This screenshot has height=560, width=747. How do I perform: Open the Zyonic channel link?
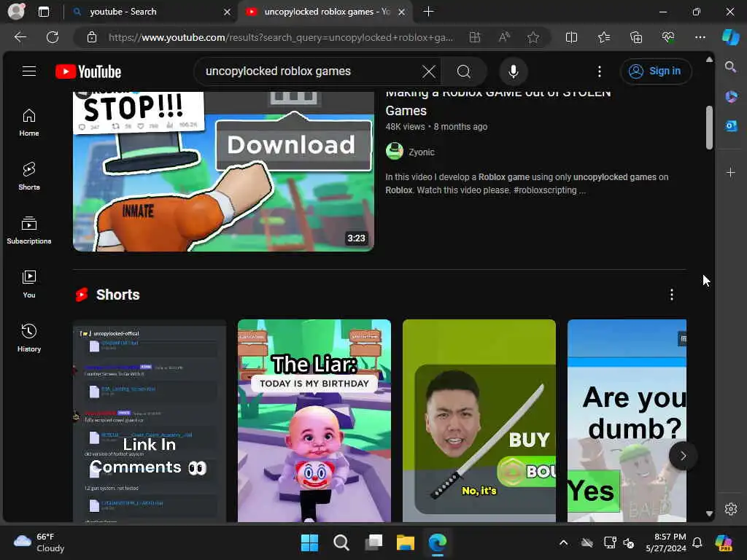click(422, 152)
